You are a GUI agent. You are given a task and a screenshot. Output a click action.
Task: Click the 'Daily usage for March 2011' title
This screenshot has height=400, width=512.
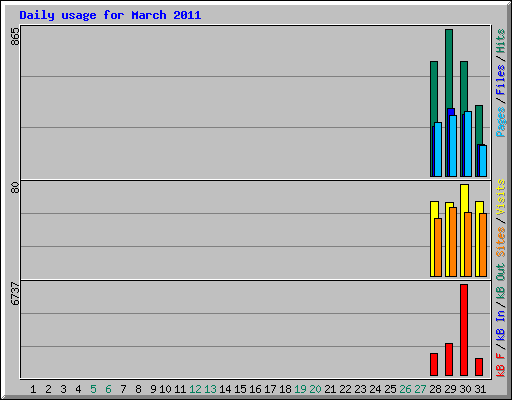point(110,15)
